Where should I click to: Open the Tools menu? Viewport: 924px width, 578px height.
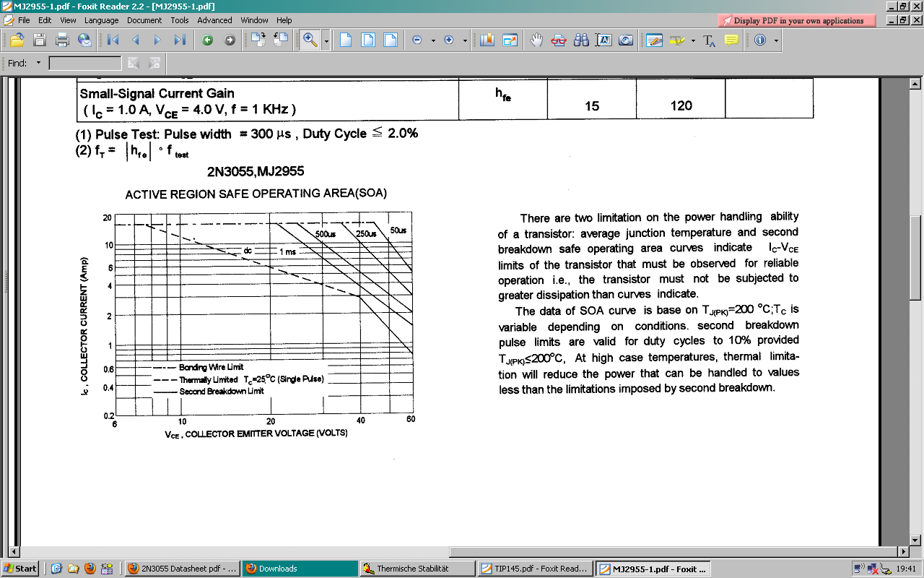(180, 20)
